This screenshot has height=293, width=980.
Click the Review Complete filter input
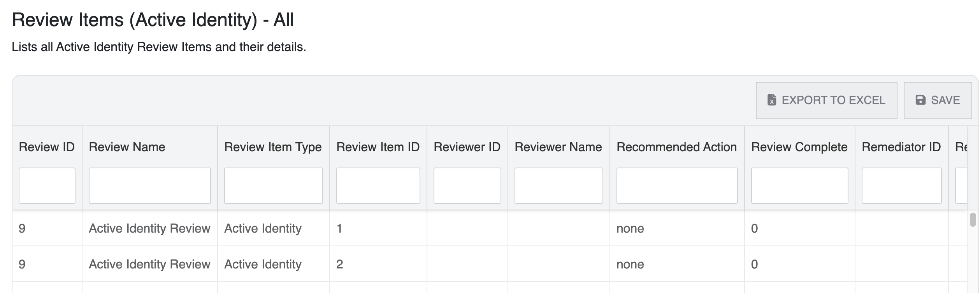799,185
